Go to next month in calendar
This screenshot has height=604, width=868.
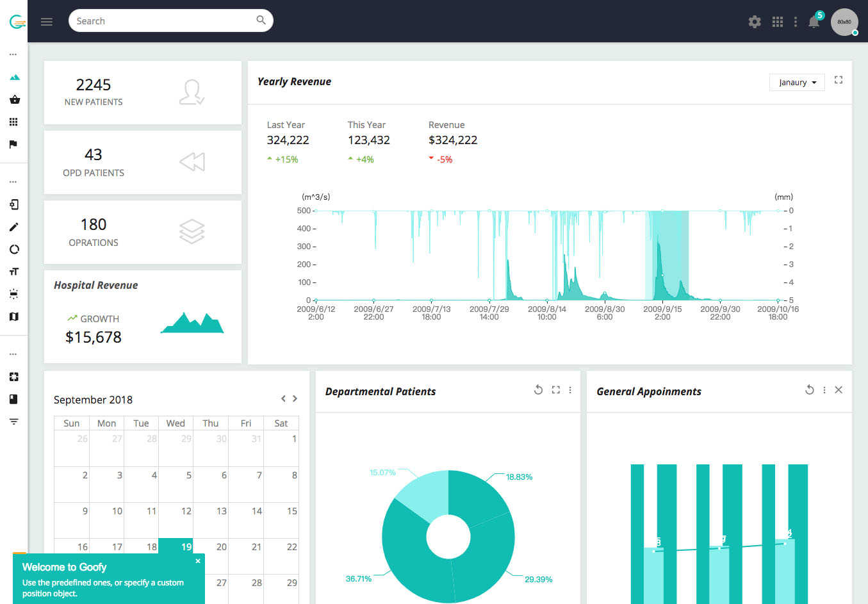point(295,398)
